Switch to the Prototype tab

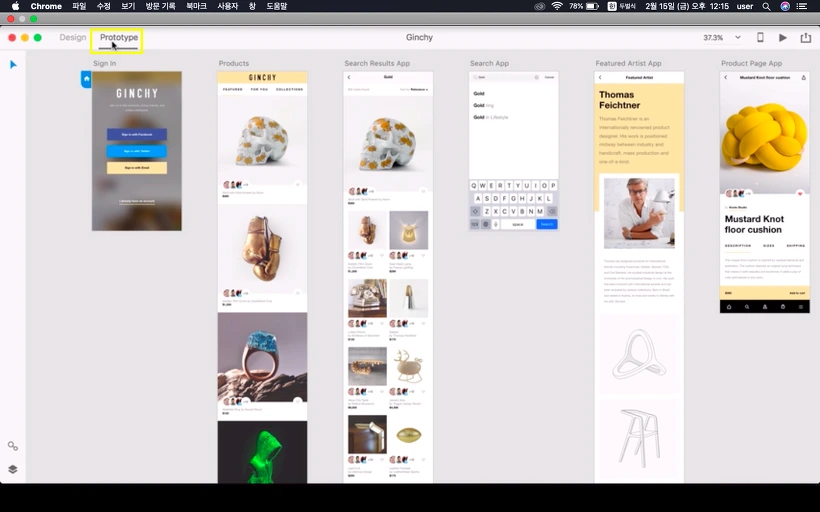pos(119,38)
